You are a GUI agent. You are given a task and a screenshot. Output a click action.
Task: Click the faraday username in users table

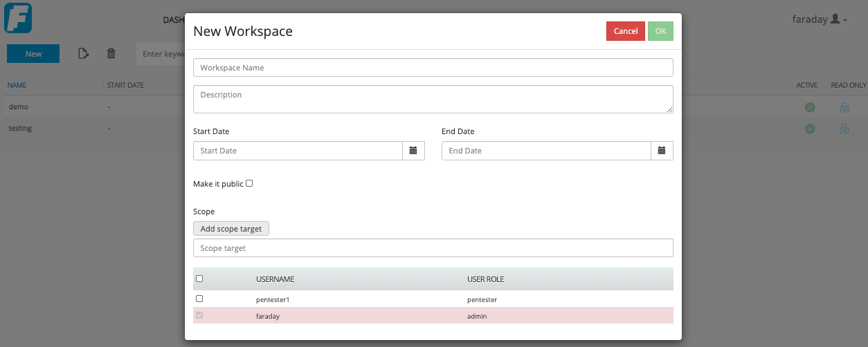pyautogui.click(x=268, y=316)
